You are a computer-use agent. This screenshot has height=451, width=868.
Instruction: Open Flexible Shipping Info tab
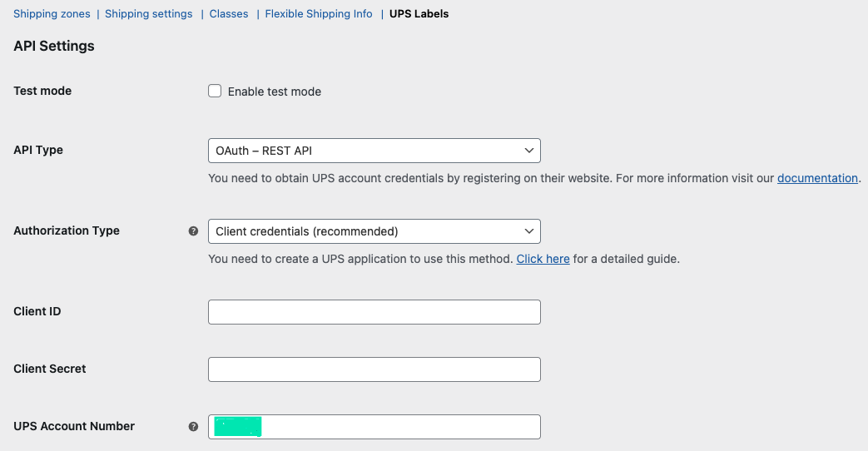click(x=319, y=14)
